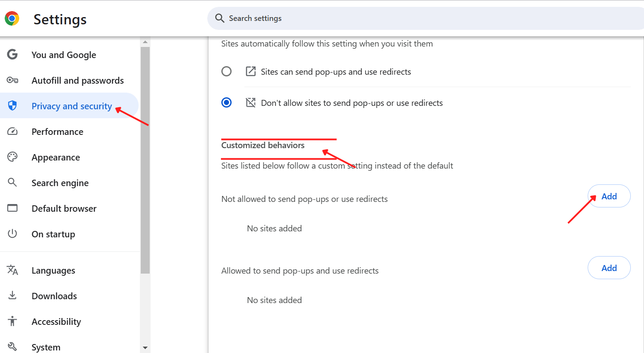
Task: Add site to Not allowed pop-ups list
Action: [609, 196]
